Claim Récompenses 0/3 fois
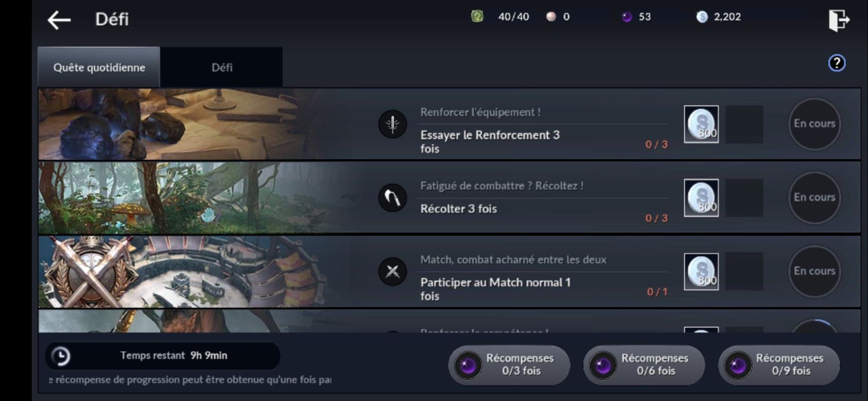The image size is (868, 401). click(509, 365)
